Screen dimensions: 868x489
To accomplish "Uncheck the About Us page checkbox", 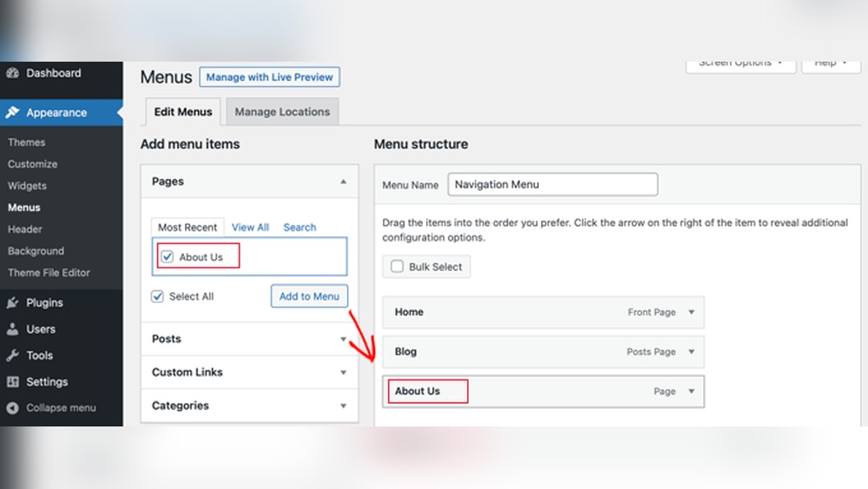I will tap(168, 256).
